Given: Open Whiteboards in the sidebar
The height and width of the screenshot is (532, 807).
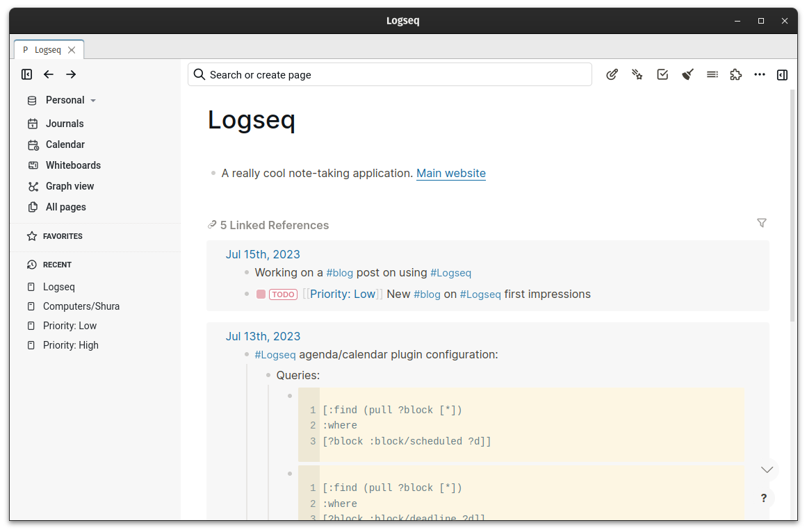Looking at the screenshot, I should 73,165.
